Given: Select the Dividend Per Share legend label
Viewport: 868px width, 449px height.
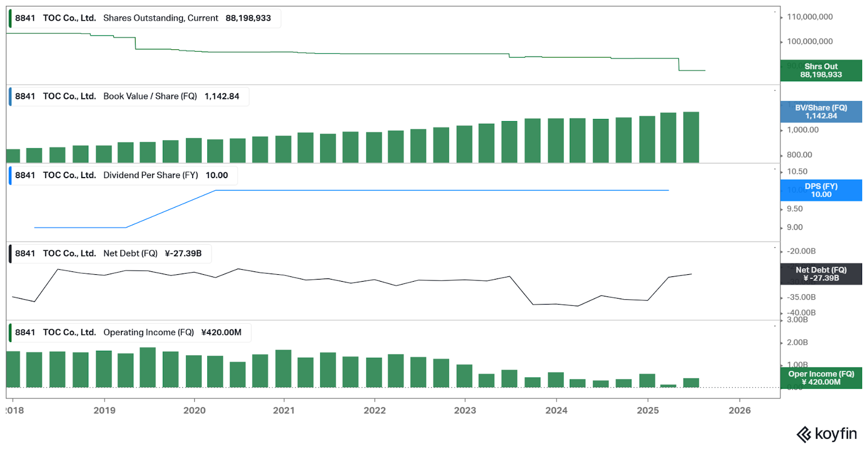Looking at the screenshot, I should point(124,175).
